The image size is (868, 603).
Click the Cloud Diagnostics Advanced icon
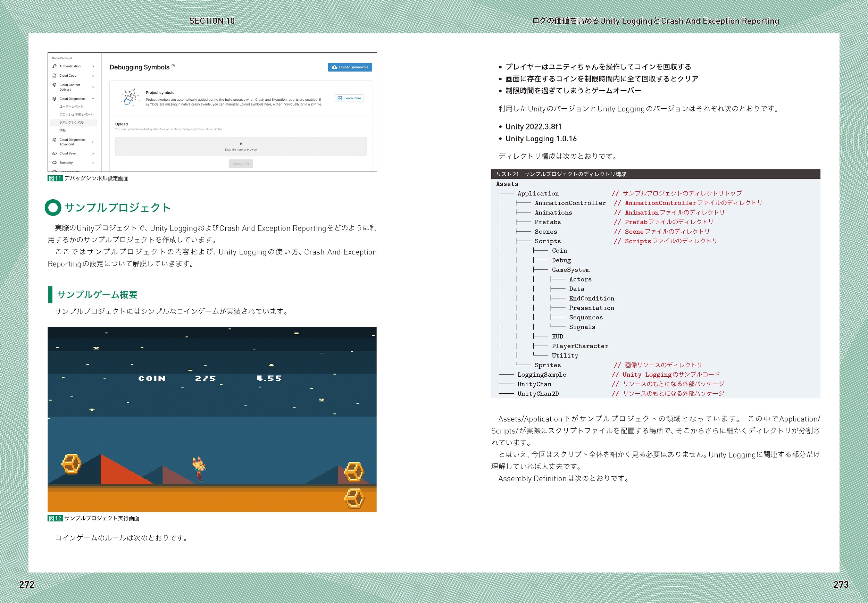click(x=55, y=140)
